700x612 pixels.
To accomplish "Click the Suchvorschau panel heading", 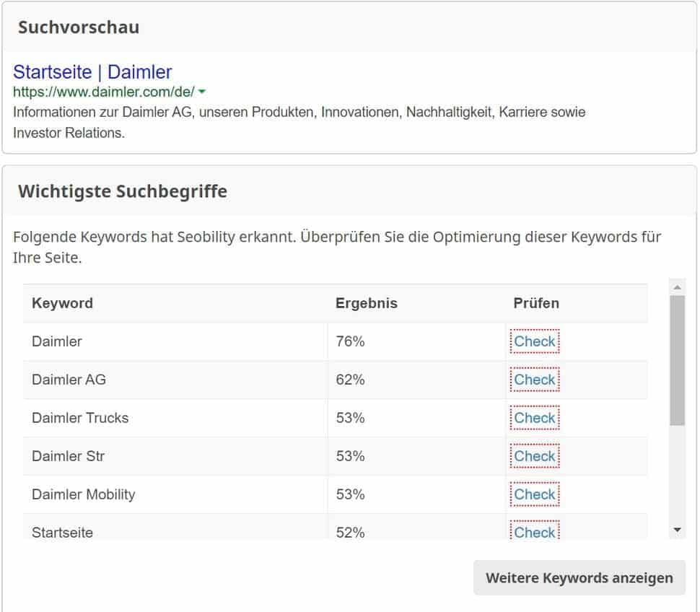I will pos(79,27).
